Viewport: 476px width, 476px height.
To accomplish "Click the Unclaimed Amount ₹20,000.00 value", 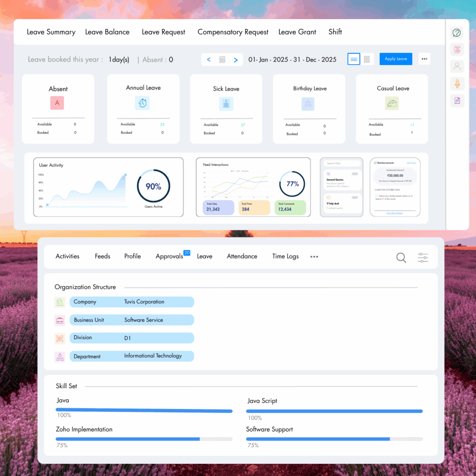I will (x=395, y=175).
